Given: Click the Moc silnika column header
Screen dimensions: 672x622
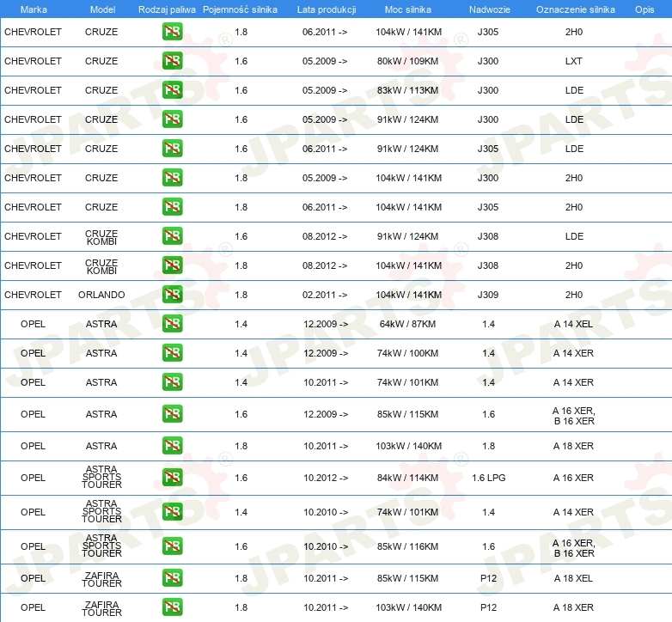Looking at the screenshot, I should pyautogui.click(x=409, y=9).
